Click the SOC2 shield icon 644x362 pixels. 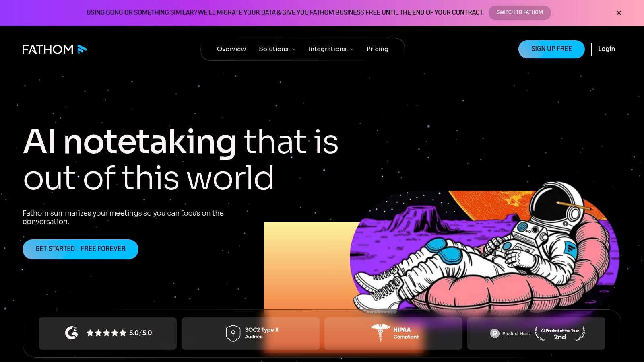tap(233, 333)
